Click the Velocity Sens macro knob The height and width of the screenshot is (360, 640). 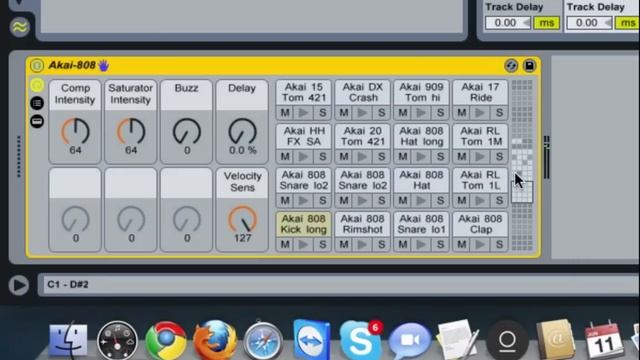pyautogui.click(x=242, y=220)
